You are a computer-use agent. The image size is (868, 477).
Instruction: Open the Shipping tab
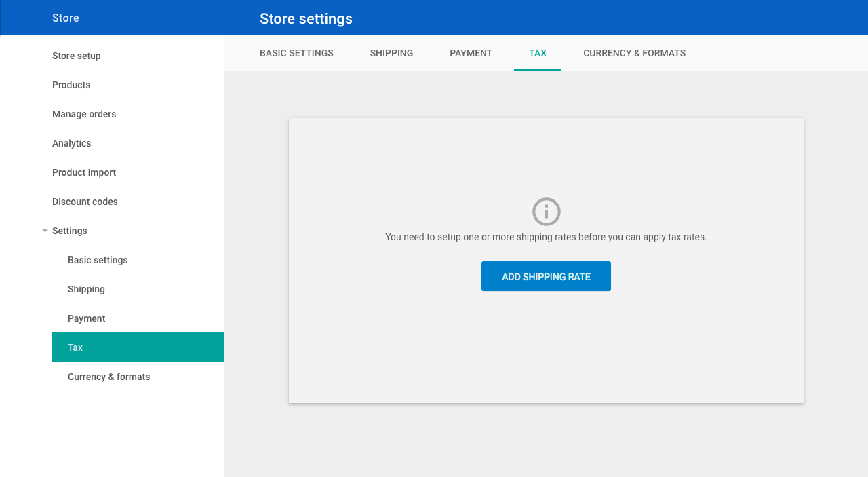(x=391, y=53)
